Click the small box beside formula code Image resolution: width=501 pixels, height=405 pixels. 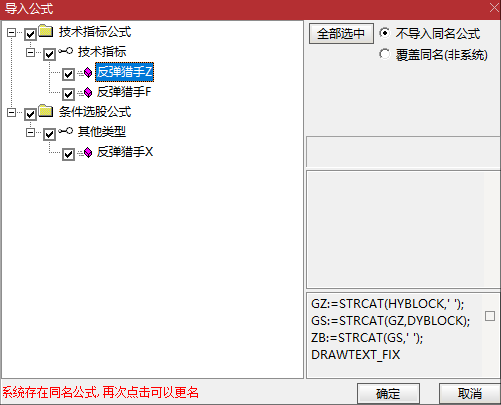click(490, 316)
